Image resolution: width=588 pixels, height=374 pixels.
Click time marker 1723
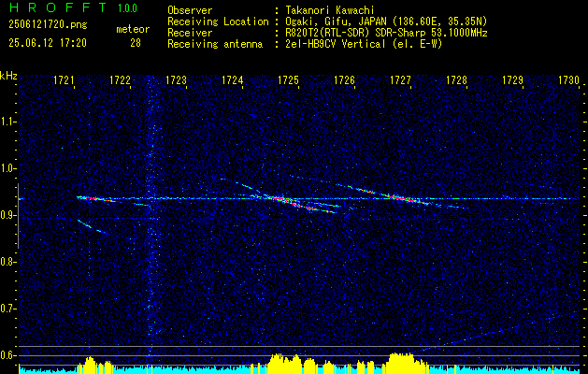point(176,79)
